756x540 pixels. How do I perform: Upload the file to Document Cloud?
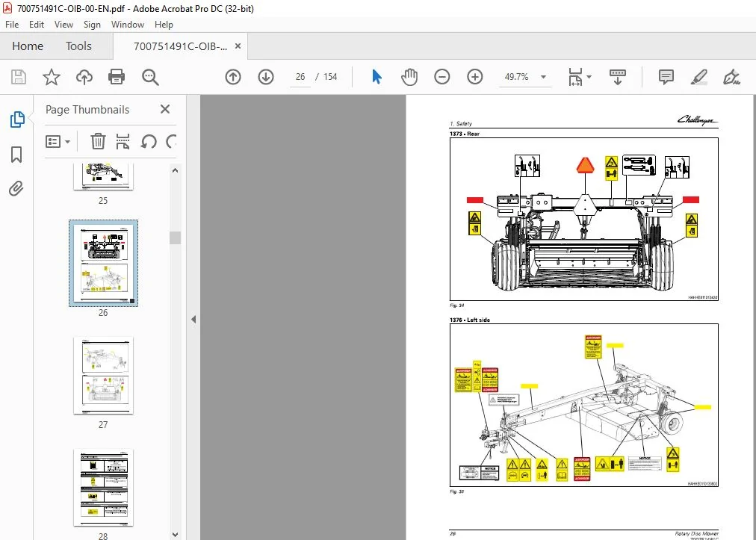84,77
